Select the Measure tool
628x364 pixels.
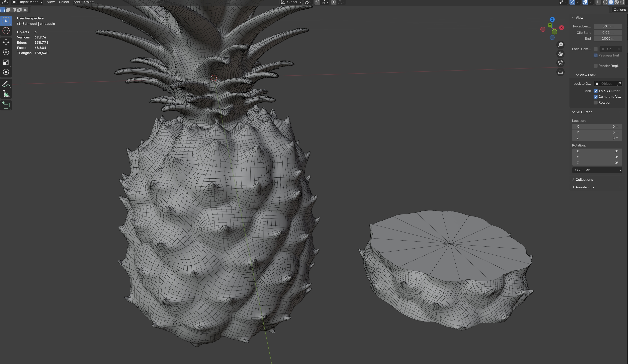[6, 94]
